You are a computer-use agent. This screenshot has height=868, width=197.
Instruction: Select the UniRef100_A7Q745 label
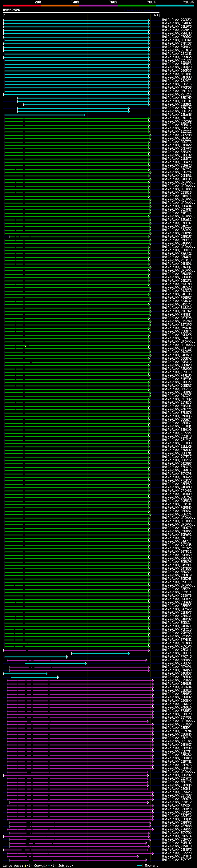click(x=177, y=657)
